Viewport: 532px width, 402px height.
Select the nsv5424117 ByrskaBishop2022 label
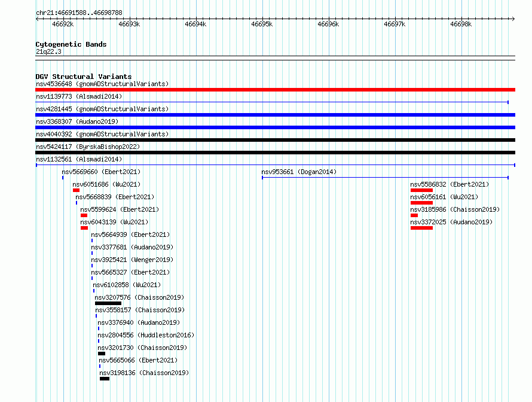pos(88,147)
